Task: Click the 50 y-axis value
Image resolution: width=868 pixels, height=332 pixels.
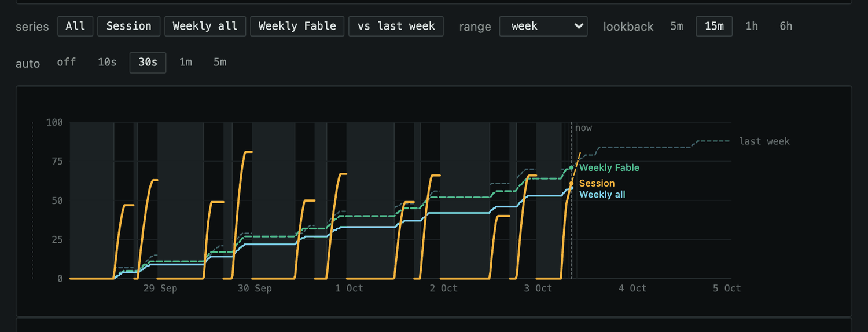Action: [57, 200]
